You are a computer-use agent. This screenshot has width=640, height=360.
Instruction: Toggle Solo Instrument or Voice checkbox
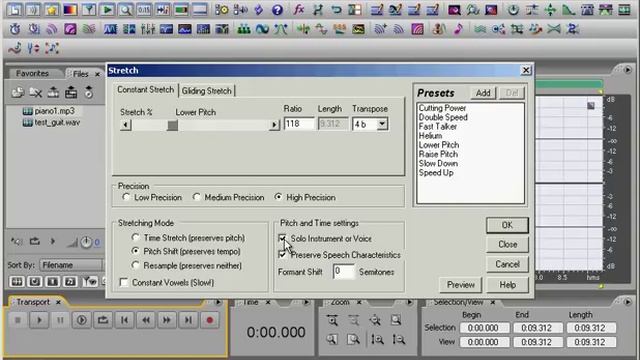tap(282, 238)
